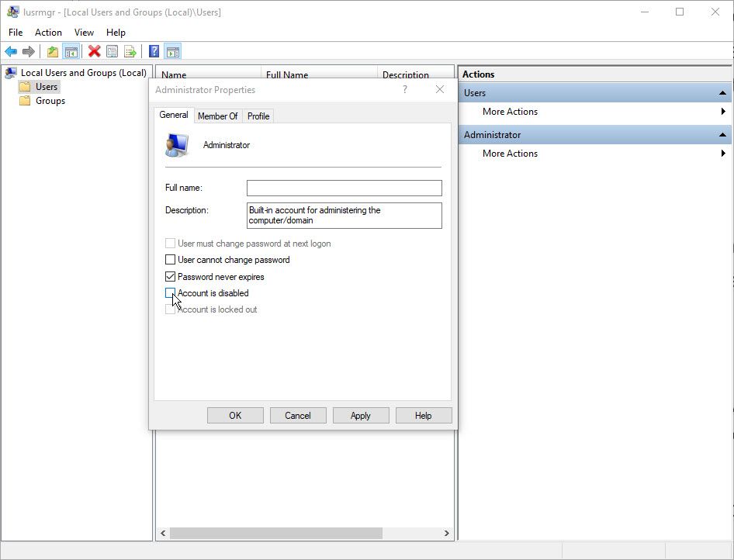This screenshot has width=734, height=560.
Task: Click the blue Help question mark icon
Action: click(154, 52)
